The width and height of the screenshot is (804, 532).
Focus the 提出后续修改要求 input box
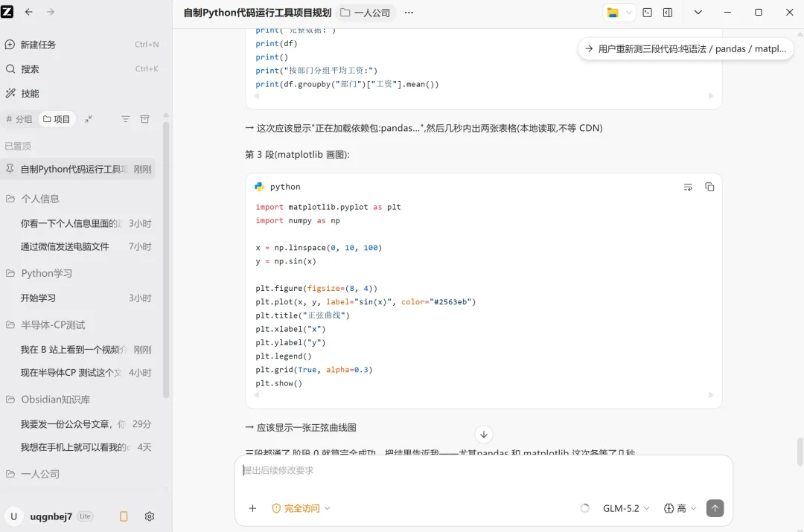pos(484,470)
